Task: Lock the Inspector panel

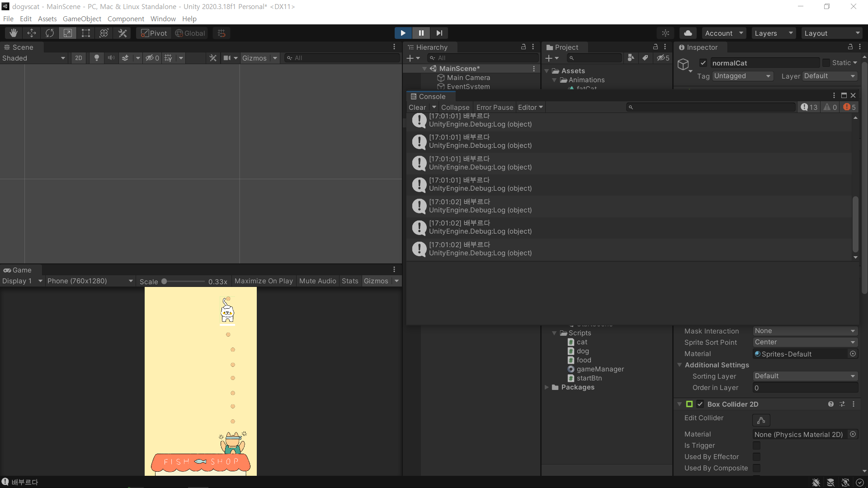Action: (x=850, y=47)
